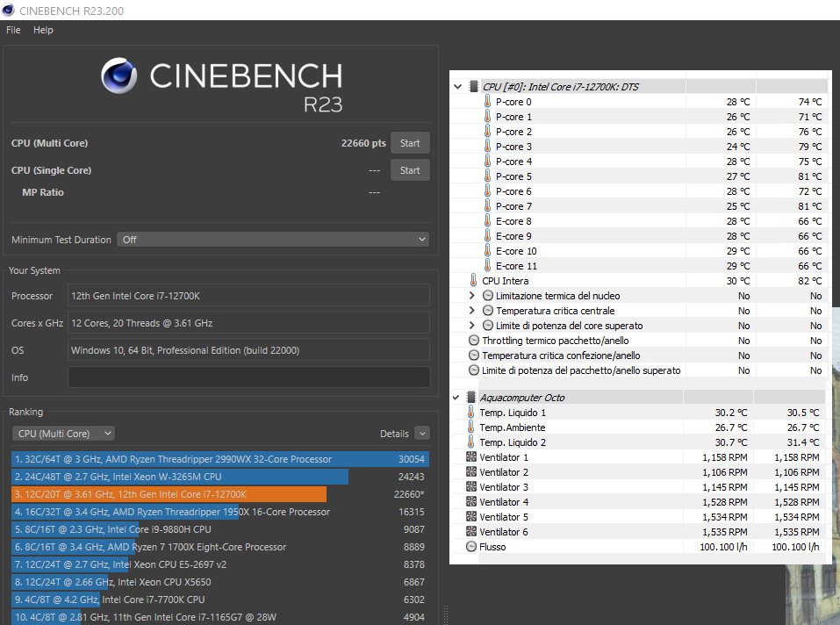This screenshot has width=840, height=625.
Task: Select the Threadripper 1950X ranking row
Action: click(220, 512)
